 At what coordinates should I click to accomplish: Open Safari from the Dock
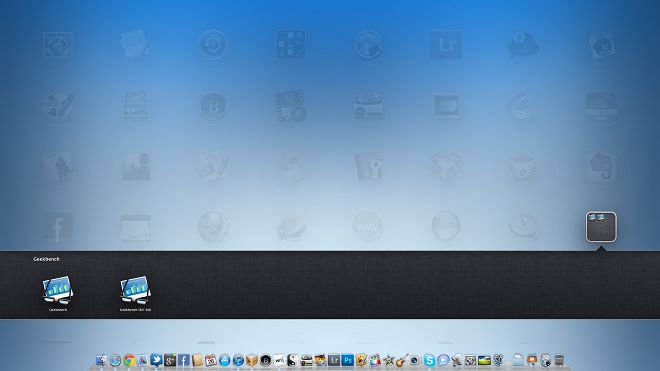pyautogui.click(x=115, y=360)
